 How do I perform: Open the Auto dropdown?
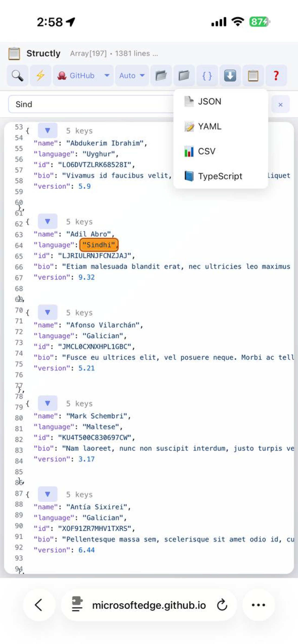[x=132, y=76]
